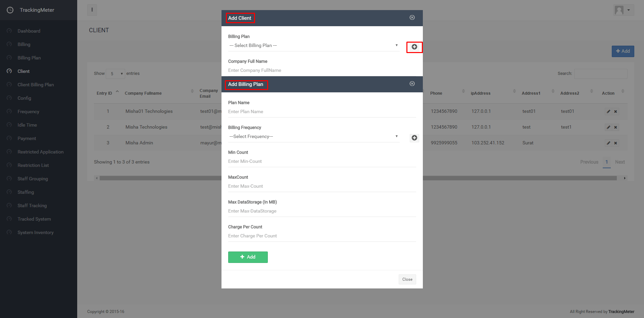Open the show entries count dropdown

click(x=115, y=74)
